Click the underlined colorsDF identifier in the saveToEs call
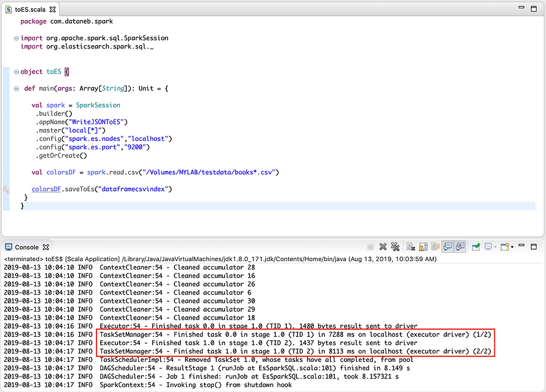Screen dimensions: 546x392 [x=46, y=189]
